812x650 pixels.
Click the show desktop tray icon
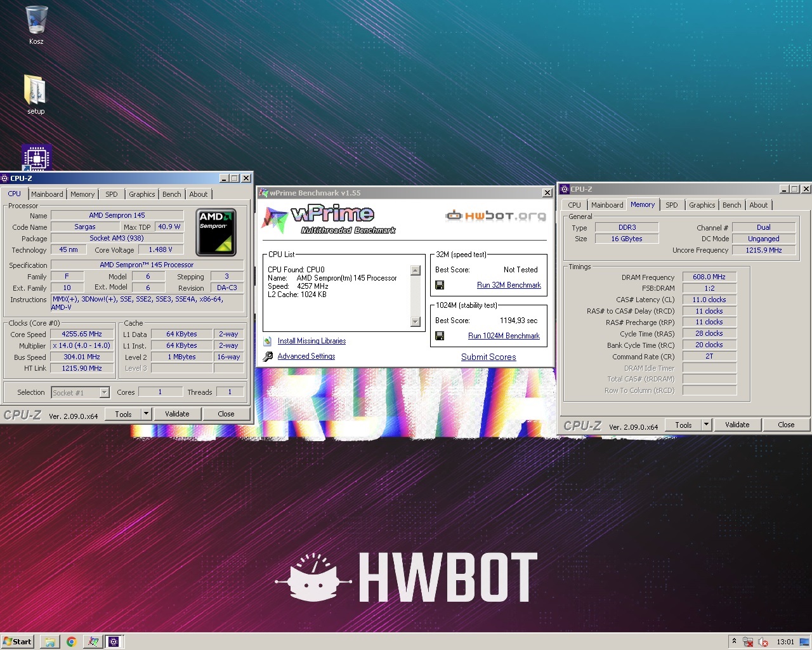[x=804, y=642]
